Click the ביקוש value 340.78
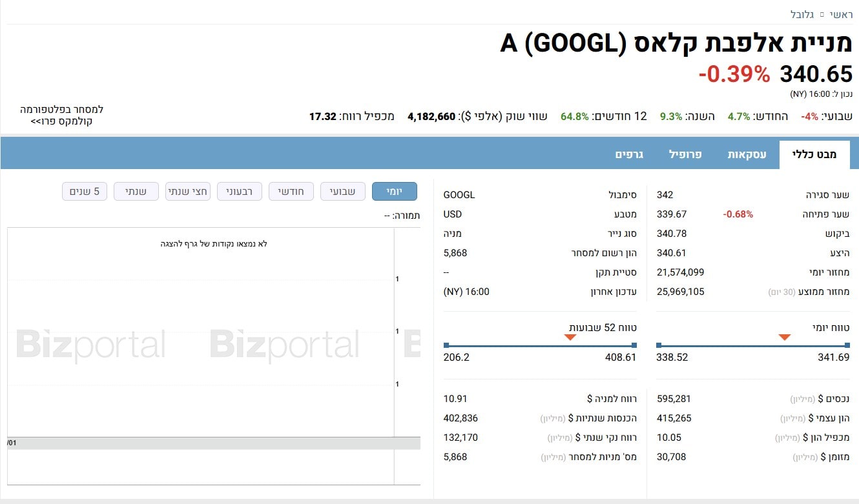Image resolution: width=859 pixels, height=504 pixels. click(x=672, y=234)
